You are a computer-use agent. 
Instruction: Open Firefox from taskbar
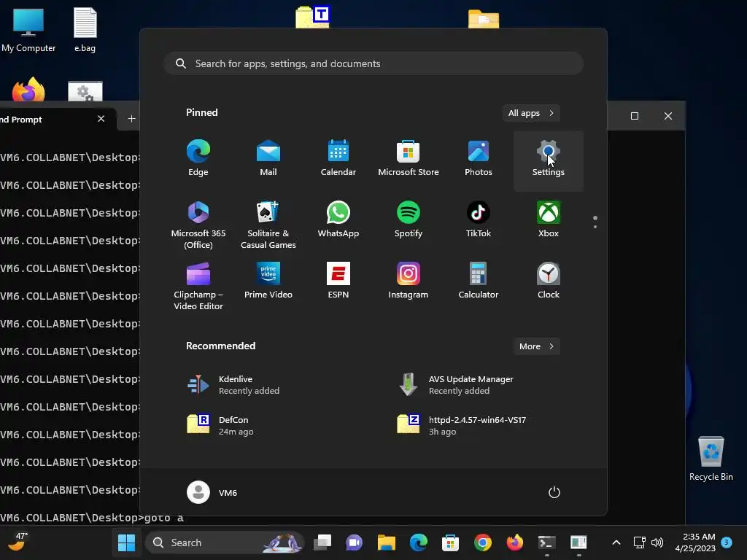[x=514, y=542]
